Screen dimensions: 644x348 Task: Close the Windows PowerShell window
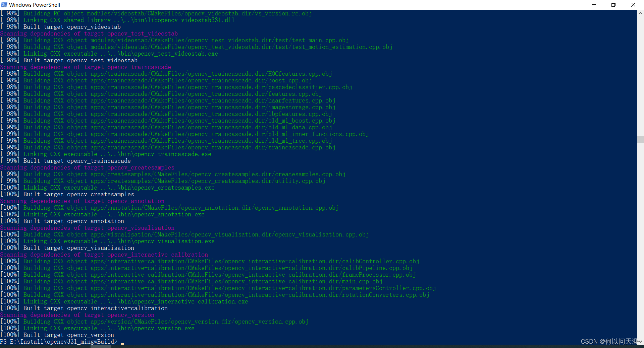(633, 5)
